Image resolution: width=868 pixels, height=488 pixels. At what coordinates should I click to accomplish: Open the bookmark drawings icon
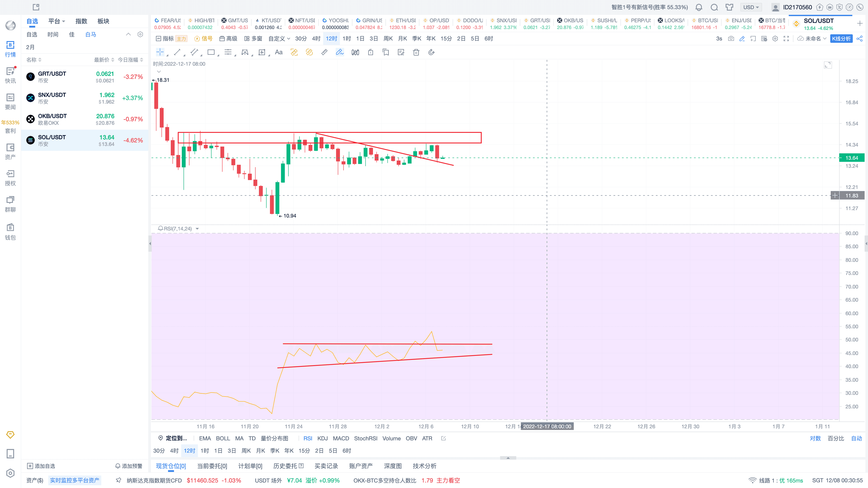pos(386,52)
